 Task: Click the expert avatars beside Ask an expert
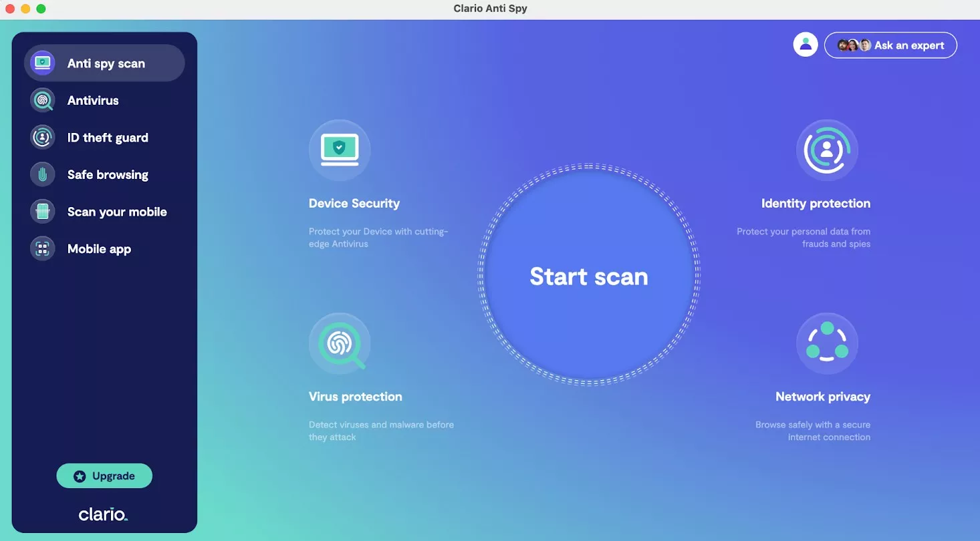tap(854, 45)
